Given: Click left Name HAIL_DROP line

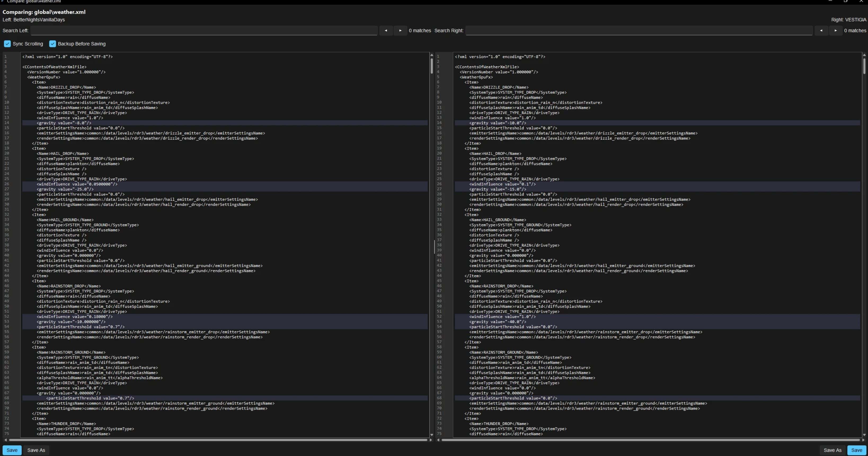Looking at the screenshot, I should click(x=63, y=154).
